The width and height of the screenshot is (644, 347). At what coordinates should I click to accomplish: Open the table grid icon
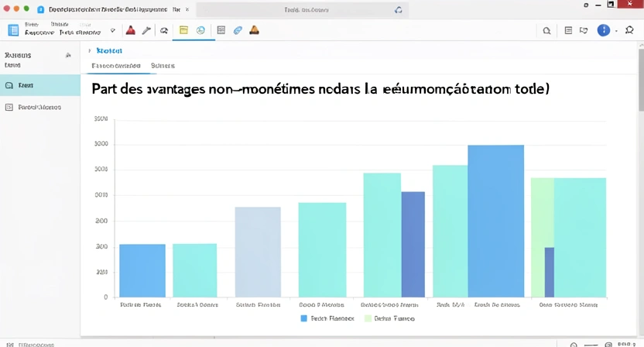pyautogui.click(x=221, y=30)
